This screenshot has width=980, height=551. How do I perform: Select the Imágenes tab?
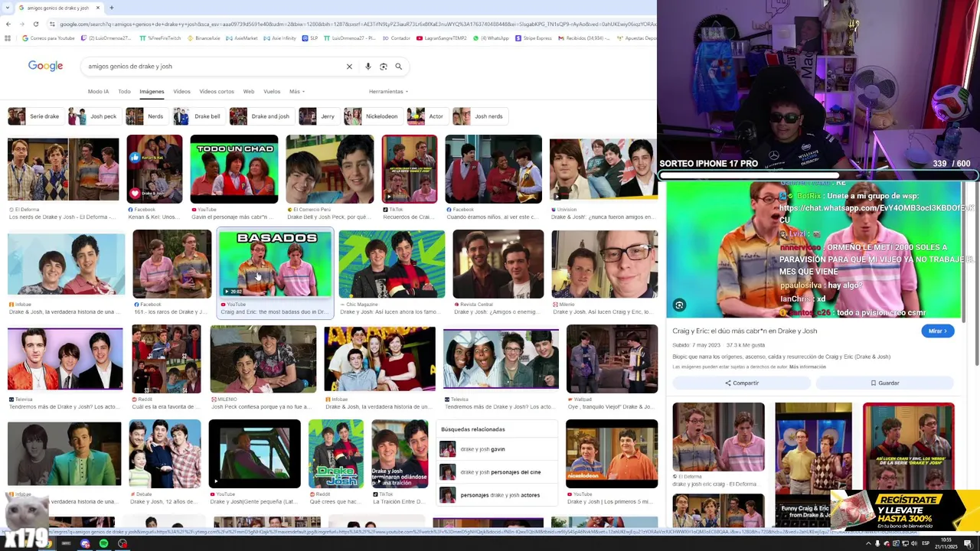point(152,91)
